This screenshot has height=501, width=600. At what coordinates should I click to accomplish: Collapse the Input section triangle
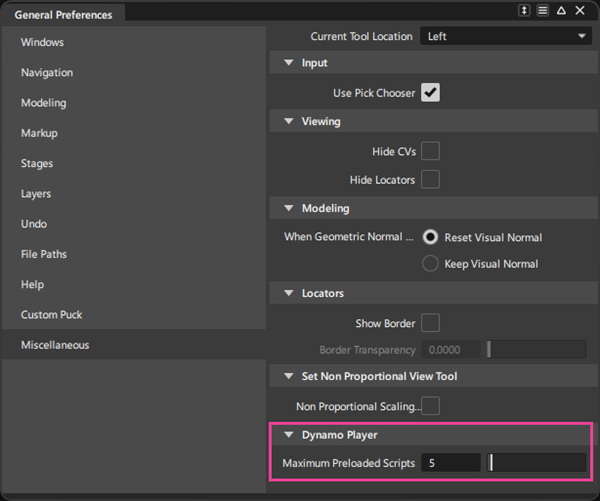coord(288,63)
